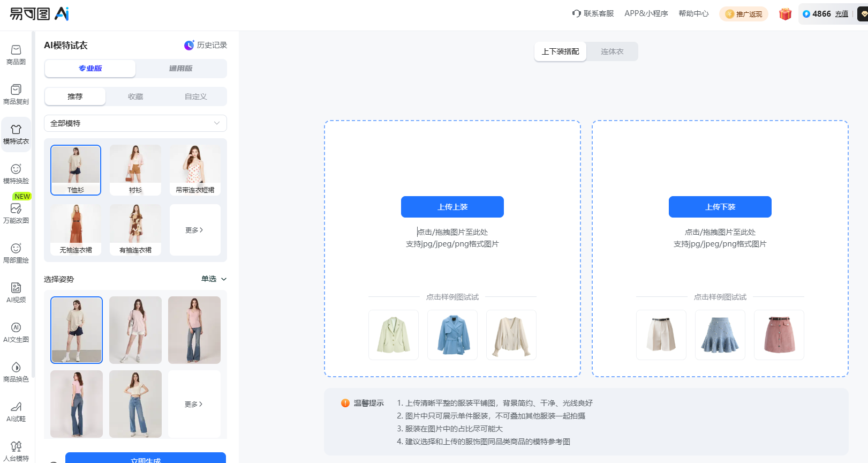Choose the 无袖连衣裙 model thumbnail
Viewport: 868px width, 463px height.
coord(76,230)
